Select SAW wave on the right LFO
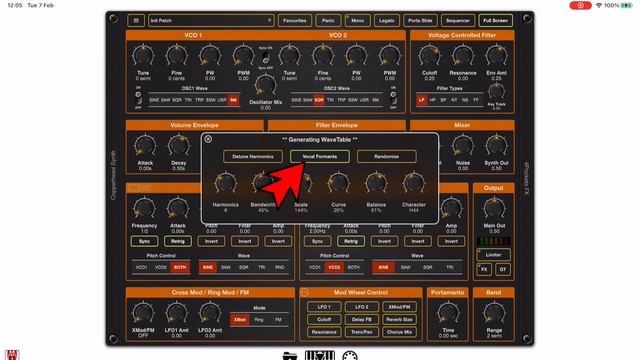640x360 pixels. click(x=405, y=267)
